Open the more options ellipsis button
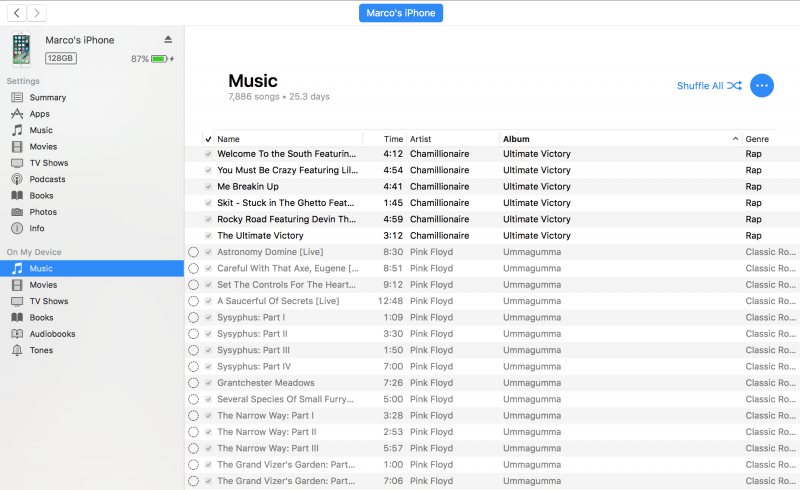Viewport: 800px width, 490px height. [x=762, y=86]
